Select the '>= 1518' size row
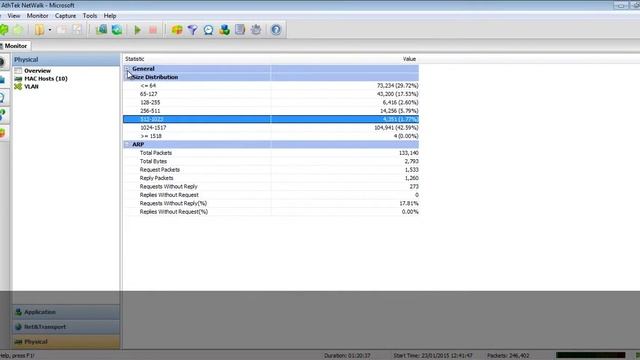This screenshot has width=640, height=360. point(271,136)
